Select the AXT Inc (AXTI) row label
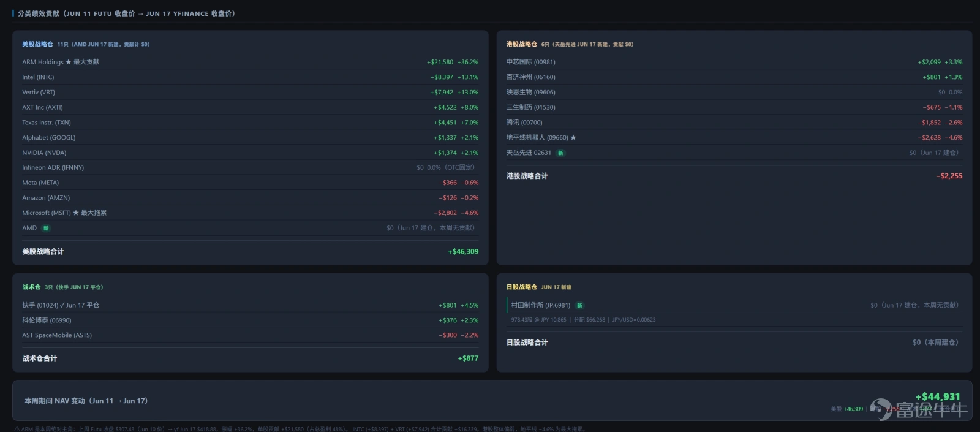980x432 pixels. 42,107
